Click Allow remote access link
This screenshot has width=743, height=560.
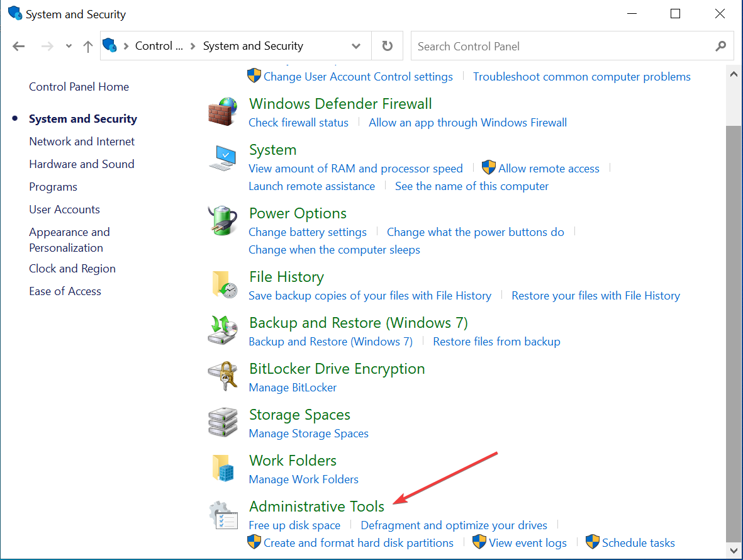click(x=548, y=169)
